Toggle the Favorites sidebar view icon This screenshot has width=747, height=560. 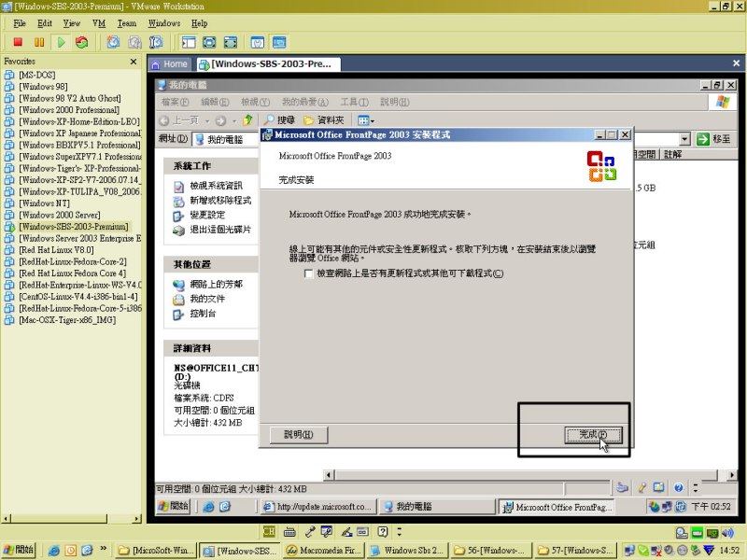(189, 42)
